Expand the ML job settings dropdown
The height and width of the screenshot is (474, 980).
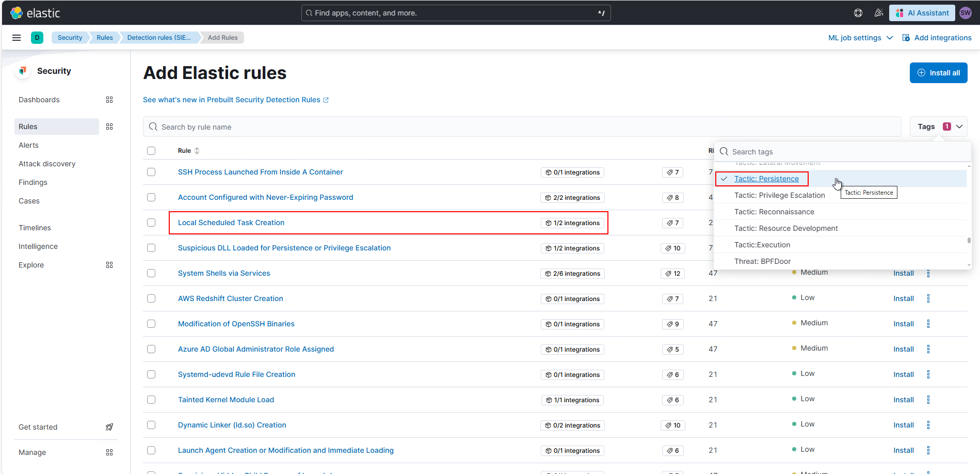[x=860, y=38]
